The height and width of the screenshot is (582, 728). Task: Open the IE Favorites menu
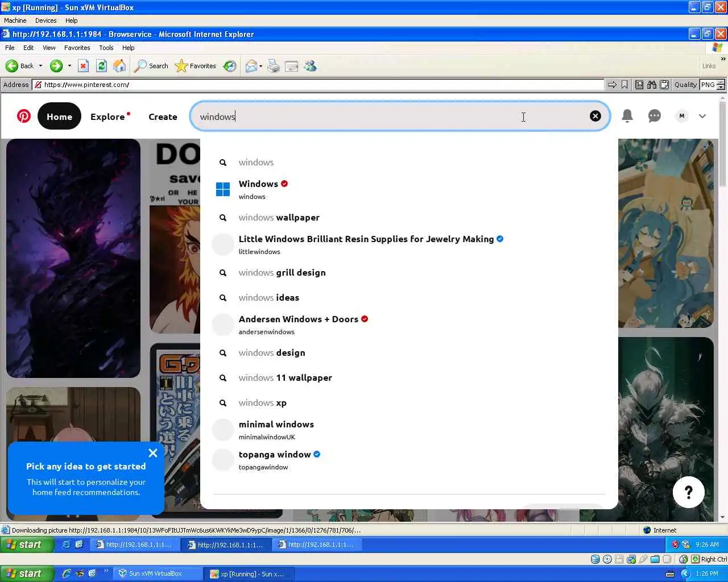(77, 48)
